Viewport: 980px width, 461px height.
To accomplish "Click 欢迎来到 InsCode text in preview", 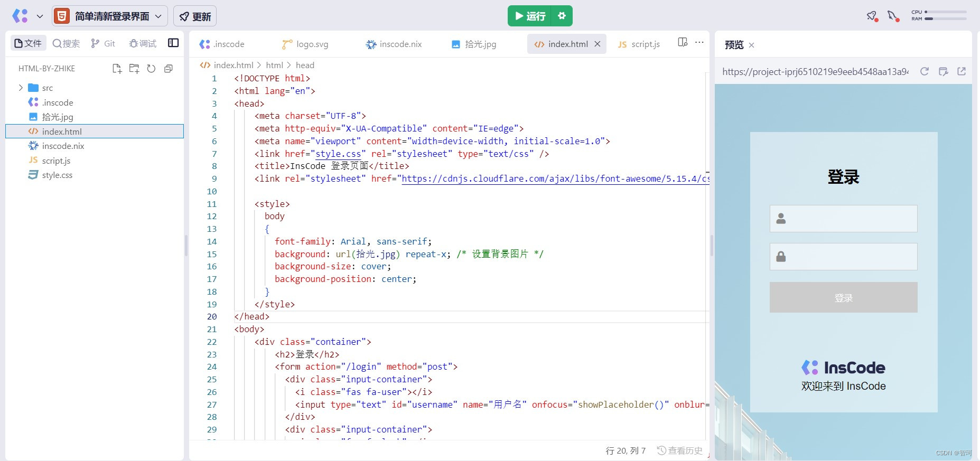I will (843, 386).
